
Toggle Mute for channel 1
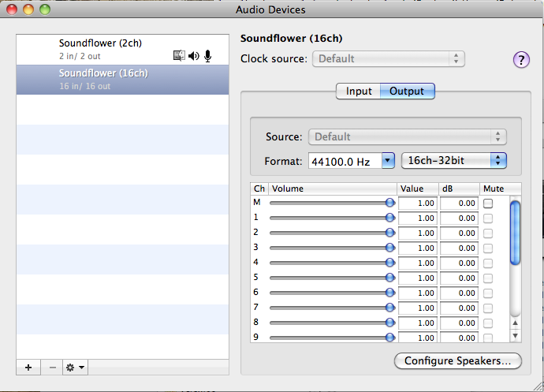point(488,218)
